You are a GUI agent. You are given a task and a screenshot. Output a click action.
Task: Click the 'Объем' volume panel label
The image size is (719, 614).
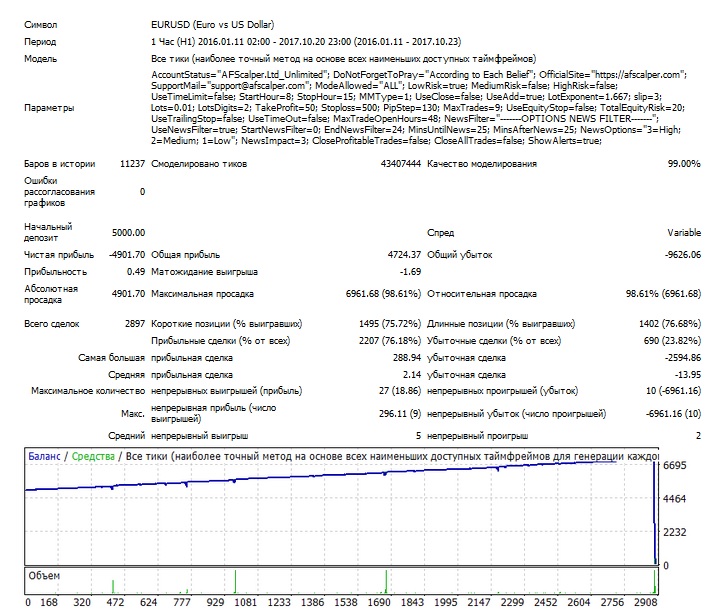(x=44, y=576)
